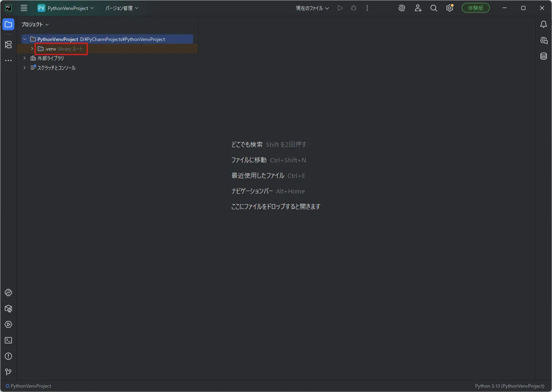Open the Notifications bell panel
The width and height of the screenshot is (552, 392).
[544, 25]
